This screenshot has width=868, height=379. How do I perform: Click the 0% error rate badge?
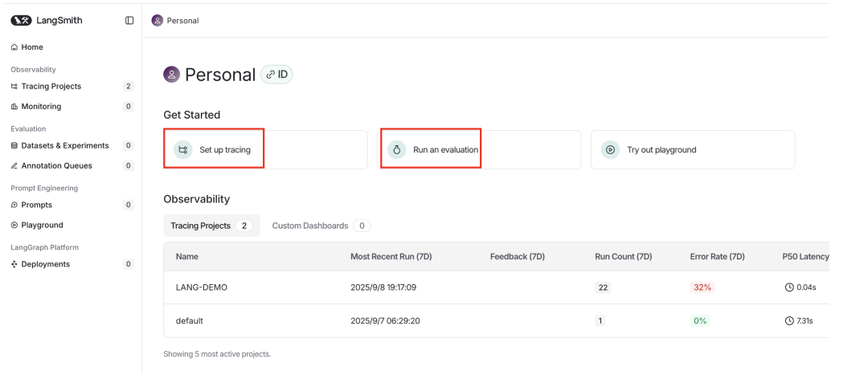[x=700, y=321]
